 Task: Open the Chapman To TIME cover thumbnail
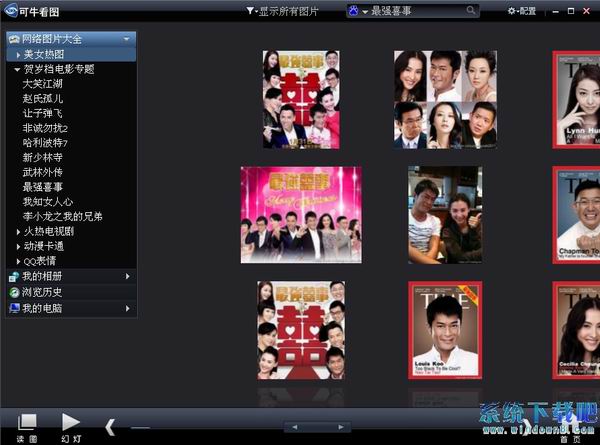click(576, 215)
